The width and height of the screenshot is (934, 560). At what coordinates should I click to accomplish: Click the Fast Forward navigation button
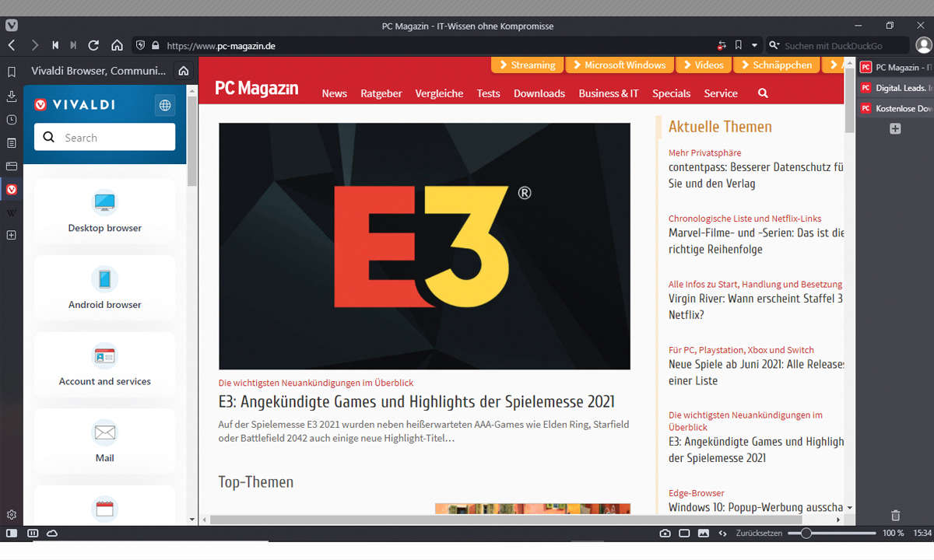pyautogui.click(x=74, y=46)
